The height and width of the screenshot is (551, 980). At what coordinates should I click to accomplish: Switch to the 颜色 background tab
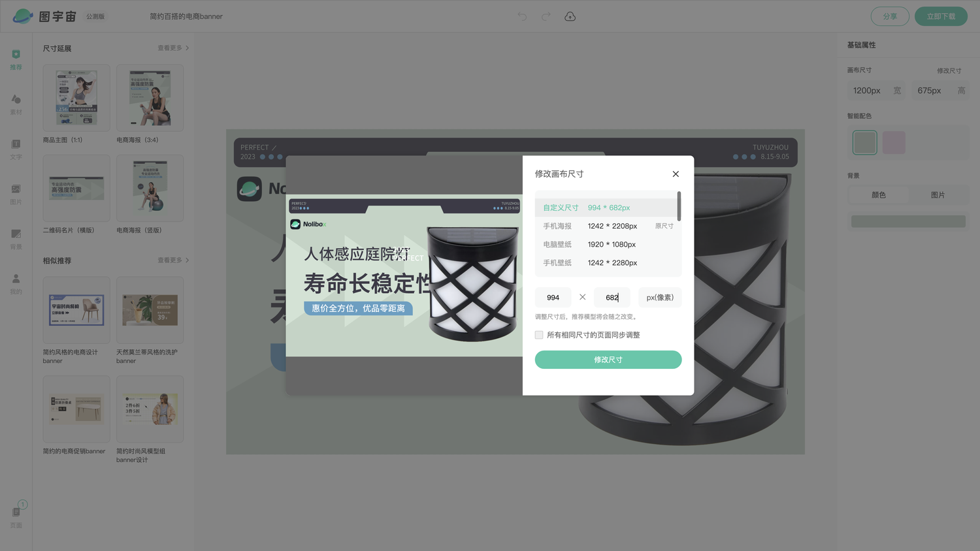click(879, 195)
